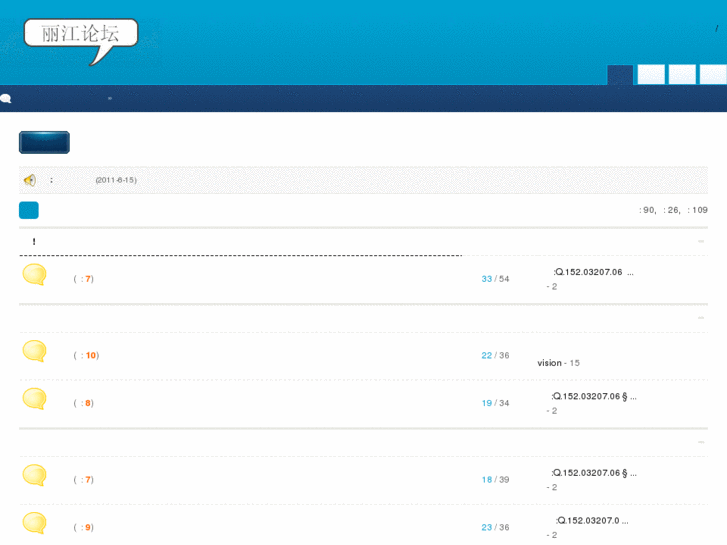
Task: Open the last post 'Q.152.03207.06 ...' in the 33 / 54 row
Action: pos(593,272)
